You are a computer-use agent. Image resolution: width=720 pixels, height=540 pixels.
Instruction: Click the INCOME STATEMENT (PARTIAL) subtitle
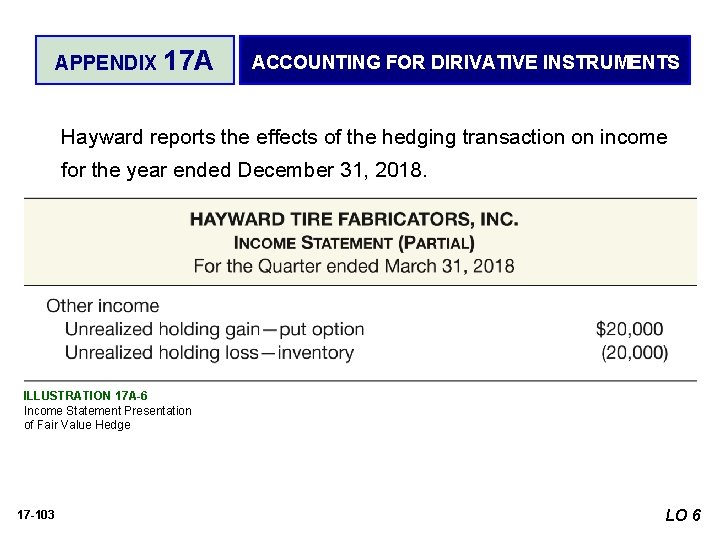[354, 242]
